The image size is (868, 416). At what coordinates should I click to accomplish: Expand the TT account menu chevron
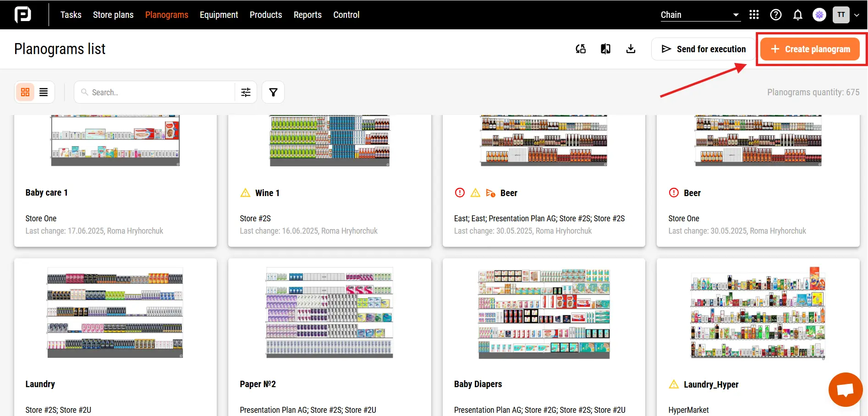857,14
